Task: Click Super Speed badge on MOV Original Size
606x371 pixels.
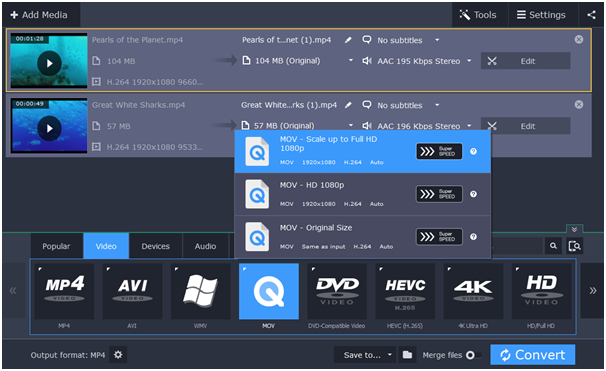Action: pyautogui.click(x=439, y=237)
